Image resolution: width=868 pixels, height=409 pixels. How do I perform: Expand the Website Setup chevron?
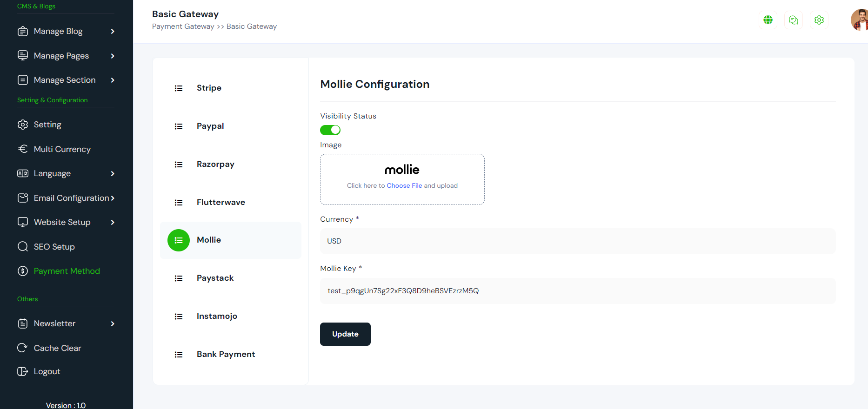(113, 222)
